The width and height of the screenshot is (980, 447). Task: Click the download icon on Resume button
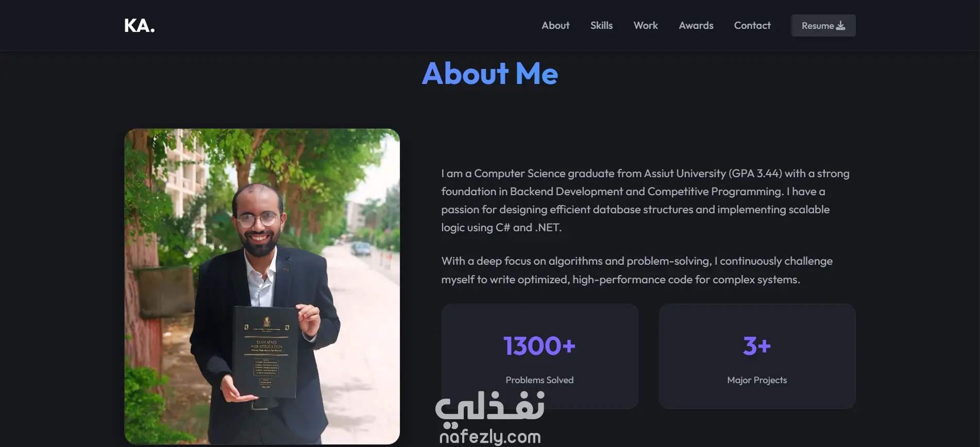pyautogui.click(x=840, y=25)
